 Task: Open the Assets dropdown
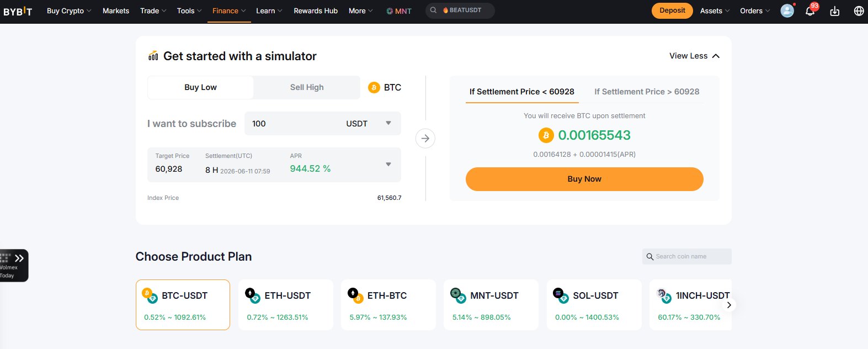point(715,10)
